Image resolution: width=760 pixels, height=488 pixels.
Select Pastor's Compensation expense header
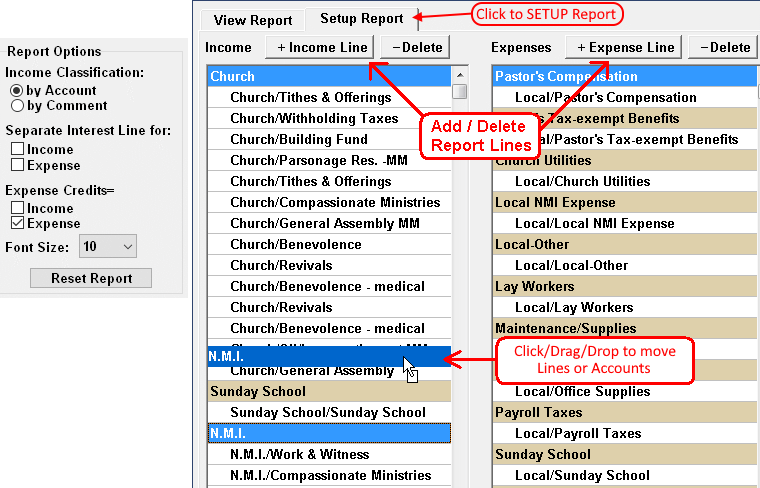pos(620,76)
